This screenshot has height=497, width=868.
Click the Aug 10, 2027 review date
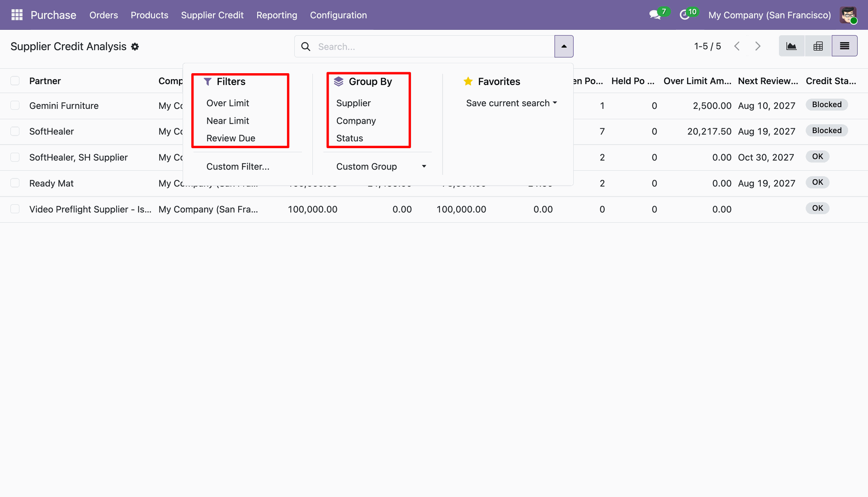click(766, 106)
